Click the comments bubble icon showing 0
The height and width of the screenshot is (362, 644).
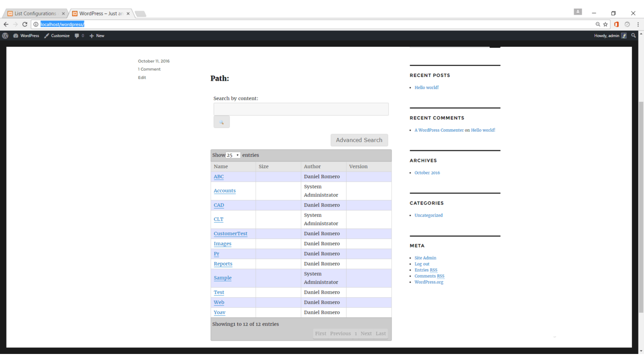(x=77, y=36)
